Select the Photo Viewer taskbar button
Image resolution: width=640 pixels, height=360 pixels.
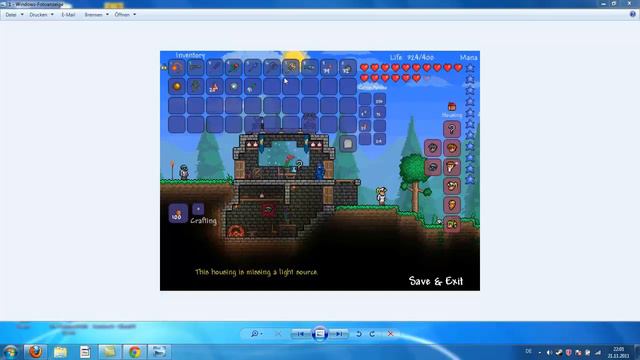(159, 352)
